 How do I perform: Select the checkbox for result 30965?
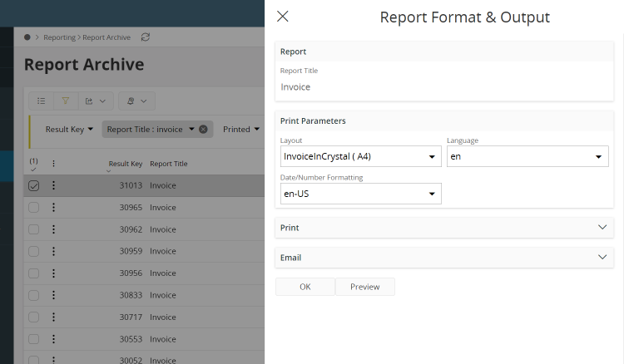pos(33,208)
